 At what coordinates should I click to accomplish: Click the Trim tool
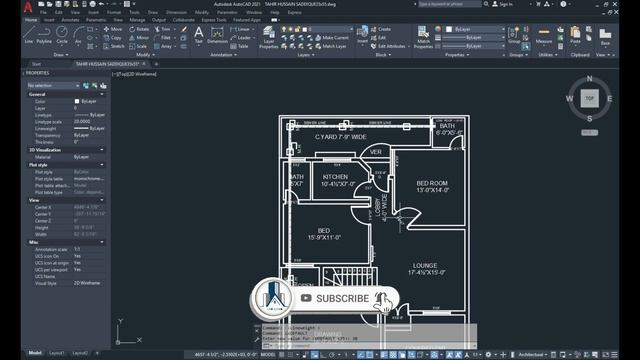162,29
